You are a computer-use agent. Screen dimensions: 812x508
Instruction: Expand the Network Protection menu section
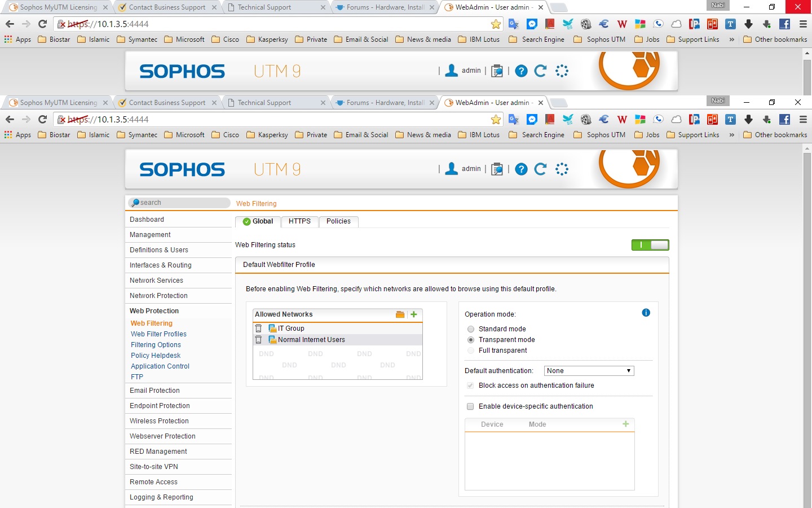pyautogui.click(x=178, y=296)
